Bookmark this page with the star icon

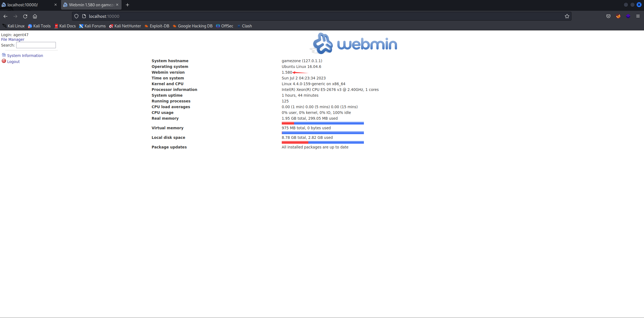(567, 16)
